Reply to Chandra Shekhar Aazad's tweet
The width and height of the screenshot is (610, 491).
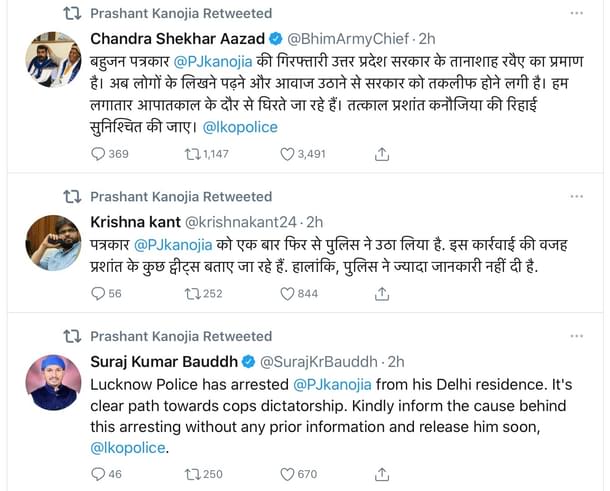[98, 154]
